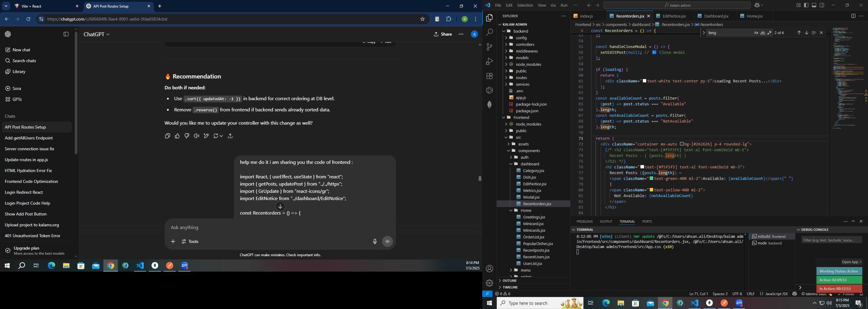Bookmark this page with Chrome star icon
This screenshot has height=309, width=868.
point(422,19)
